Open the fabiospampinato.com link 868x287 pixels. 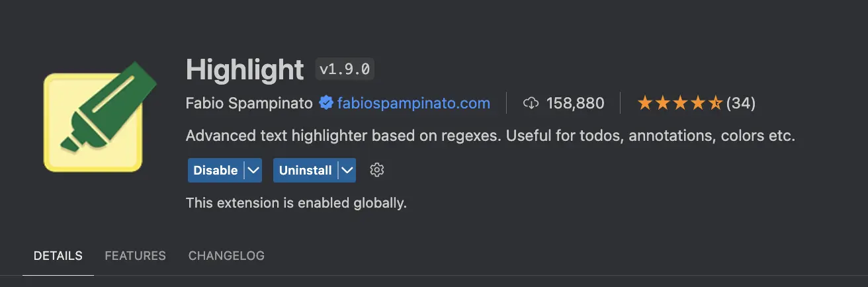click(413, 103)
